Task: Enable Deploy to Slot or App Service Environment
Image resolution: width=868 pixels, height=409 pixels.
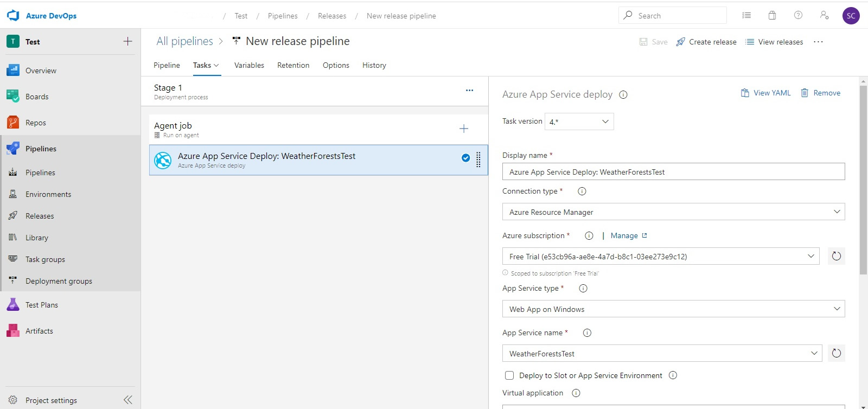Action: point(509,375)
